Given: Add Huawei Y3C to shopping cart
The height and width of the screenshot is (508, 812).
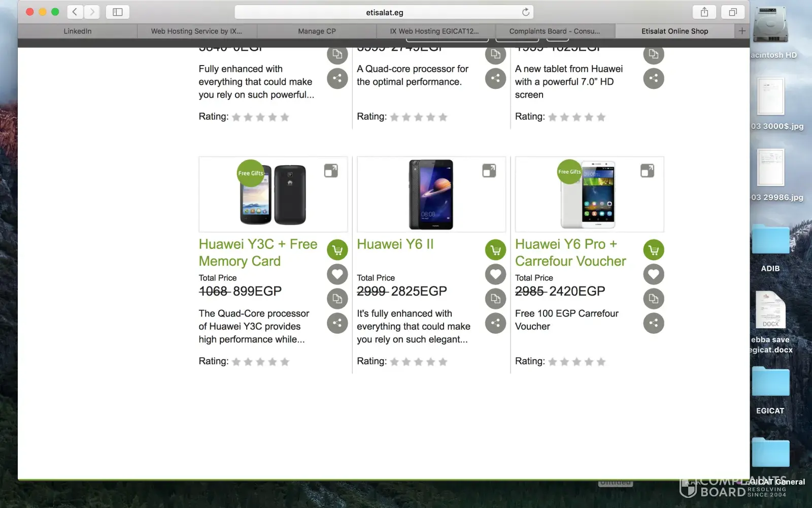Looking at the screenshot, I should pyautogui.click(x=337, y=250).
